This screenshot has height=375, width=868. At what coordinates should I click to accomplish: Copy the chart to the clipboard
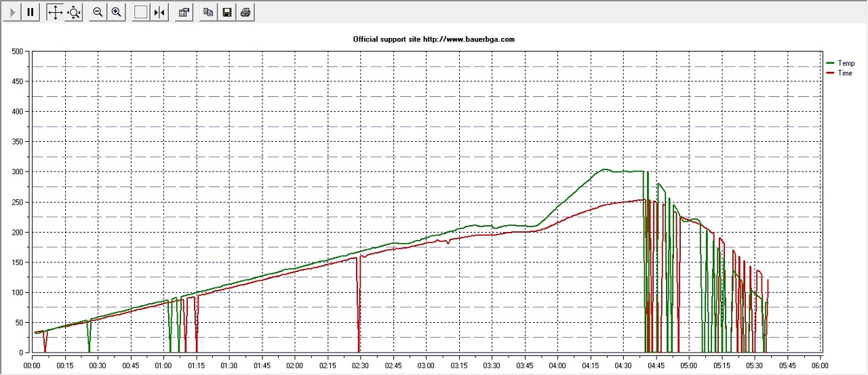(x=208, y=12)
